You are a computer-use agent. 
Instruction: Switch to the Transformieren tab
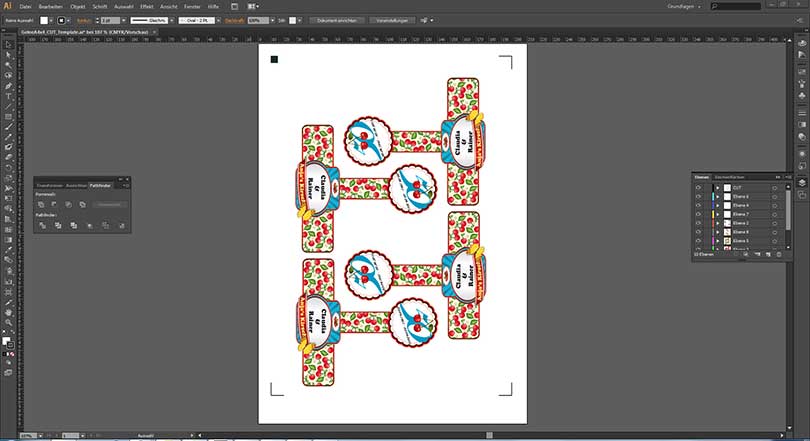pyautogui.click(x=50, y=185)
